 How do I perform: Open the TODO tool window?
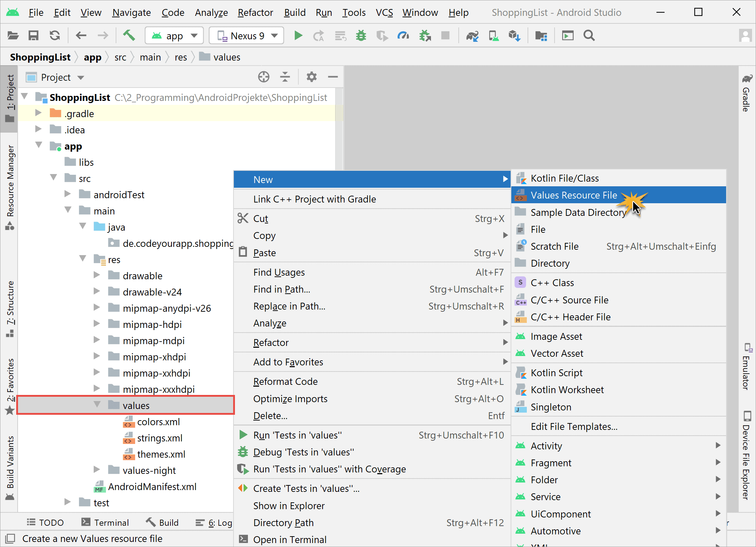[x=45, y=522]
